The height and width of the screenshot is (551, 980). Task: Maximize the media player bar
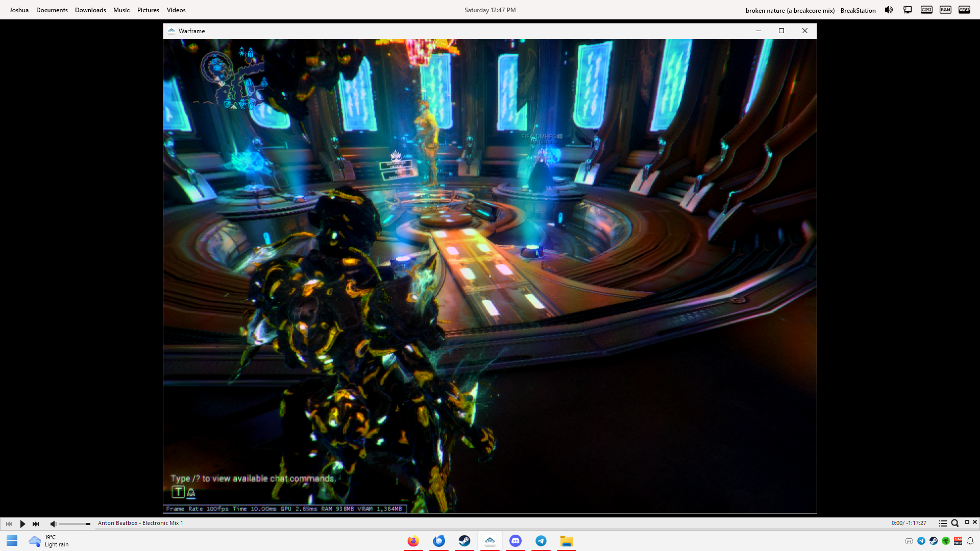click(967, 522)
